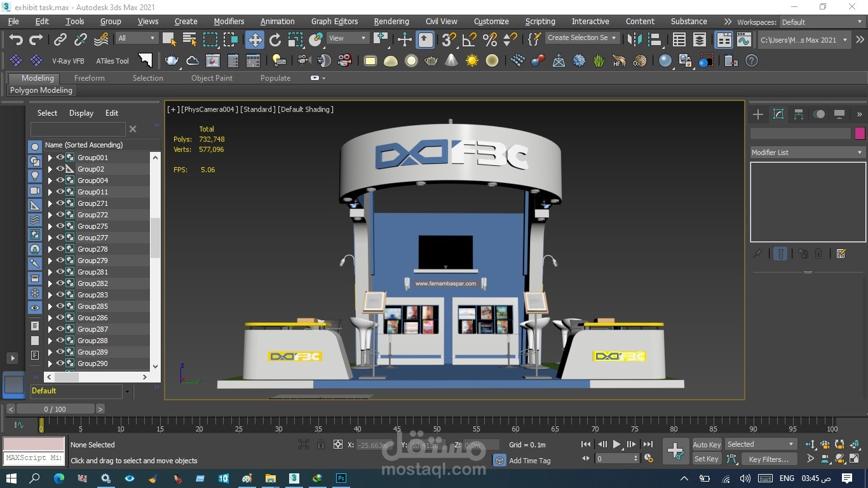This screenshot has width=868, height=488.
Task: Click the time slider showing 0 / 100
Action: click(x=55, y=409)
